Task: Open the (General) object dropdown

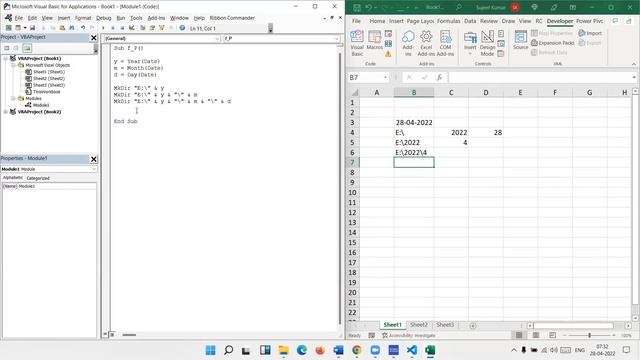Action: pyautogui.click(x=217, y=38)
